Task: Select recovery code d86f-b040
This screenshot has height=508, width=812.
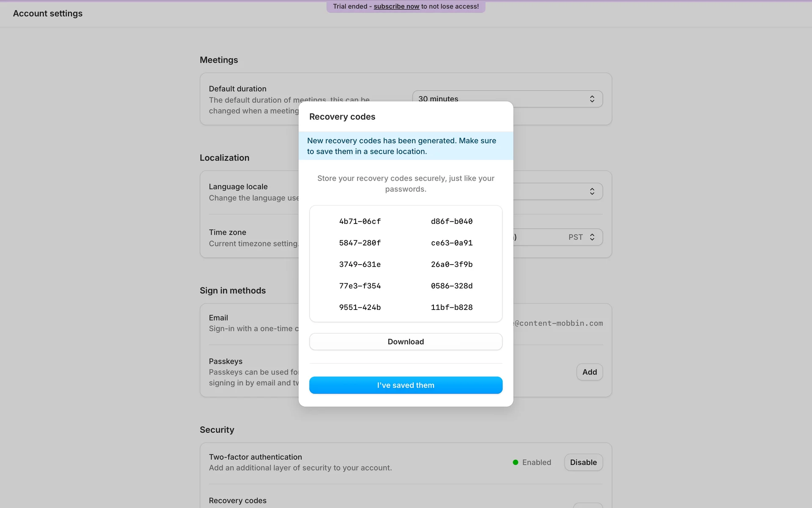Action: click(x=452, y=221)
